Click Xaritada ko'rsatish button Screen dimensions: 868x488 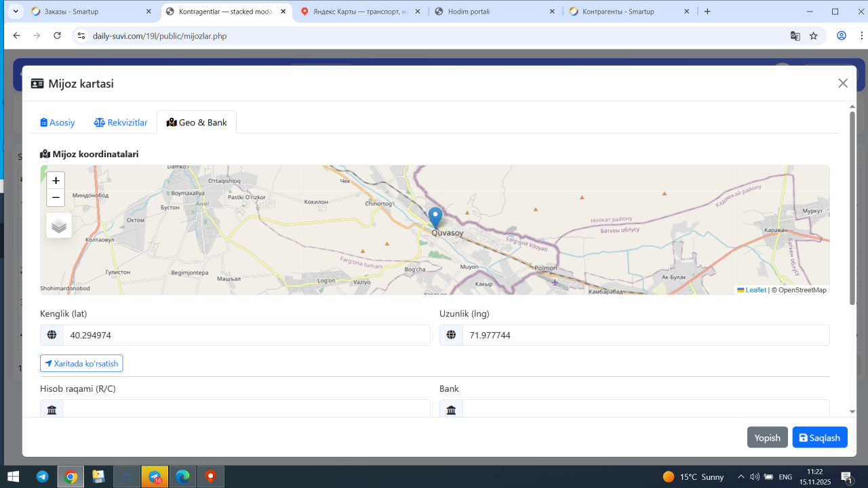(81, 364)
